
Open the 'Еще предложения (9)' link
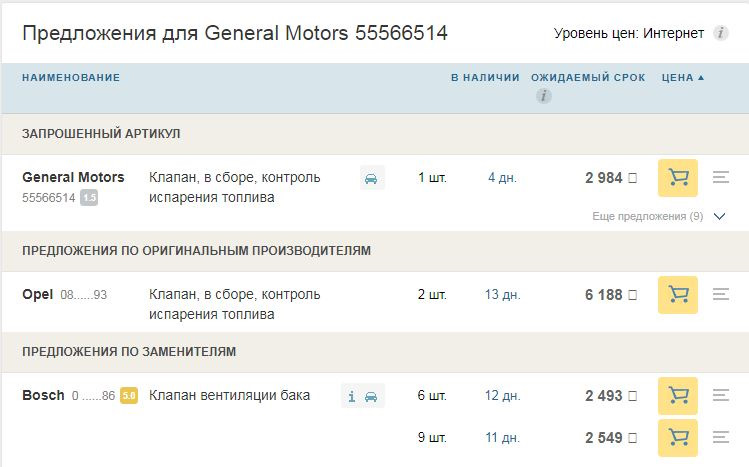[647, 216]
